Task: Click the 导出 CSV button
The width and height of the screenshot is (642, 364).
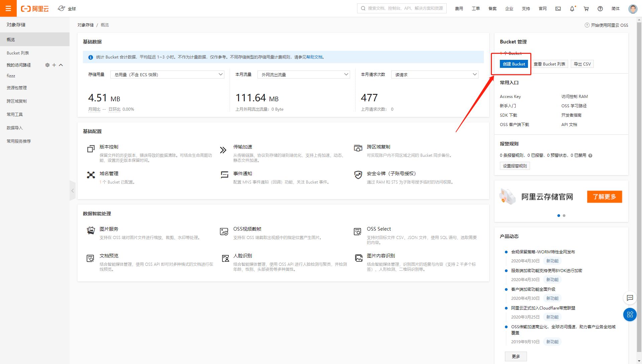Action: tap(582, 64)
